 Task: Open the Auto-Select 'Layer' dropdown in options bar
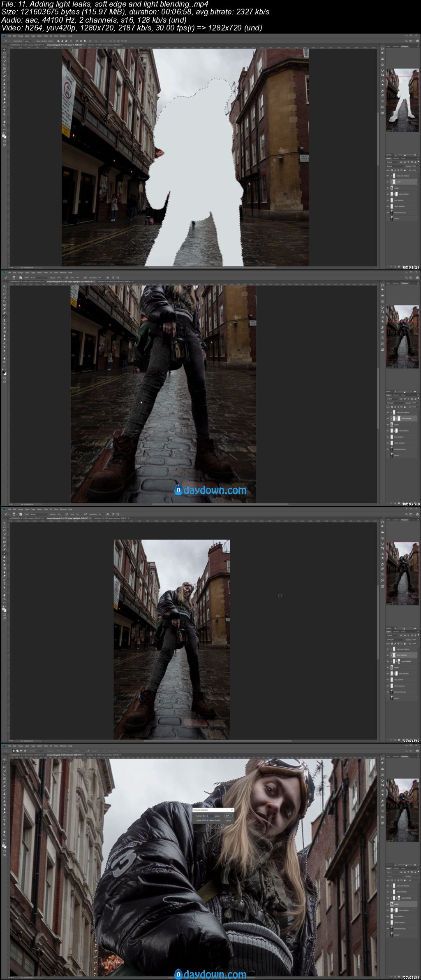tap(28, 41)
